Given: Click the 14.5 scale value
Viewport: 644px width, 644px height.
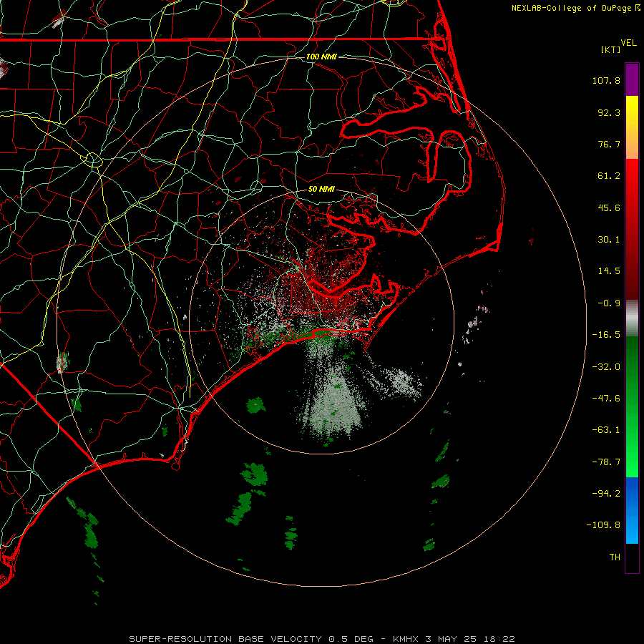Looking at the screenshot, I should pyautogui.click(x=609, y=271).
